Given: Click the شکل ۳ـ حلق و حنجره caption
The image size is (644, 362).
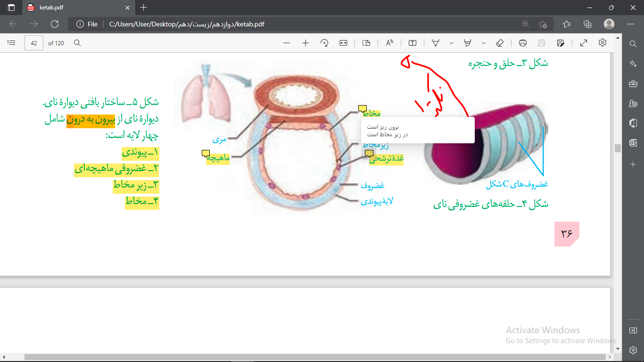Looking at the screenshot, I should (508, 63).
